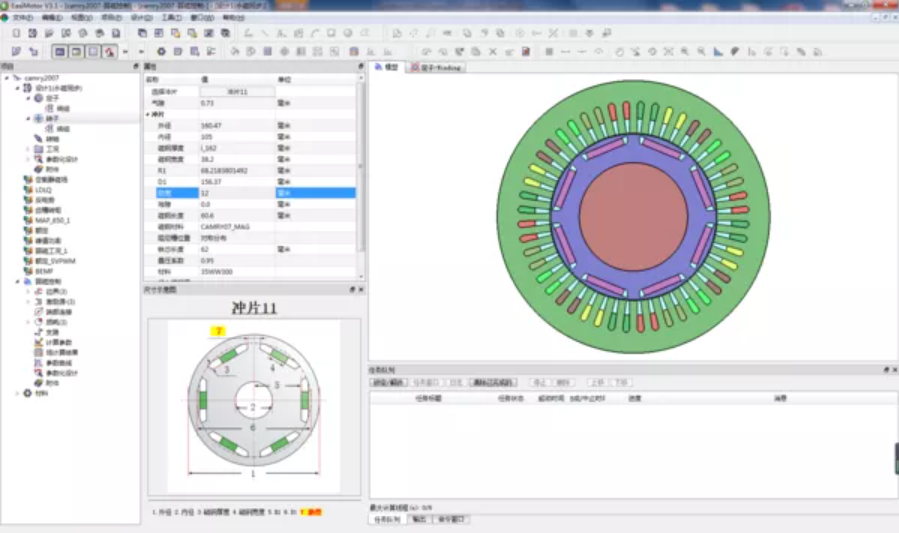This screenshot has width=899, height=533.
Task: Click the 清除已完成的 button in the task queue
Action: tap(493, 382)
